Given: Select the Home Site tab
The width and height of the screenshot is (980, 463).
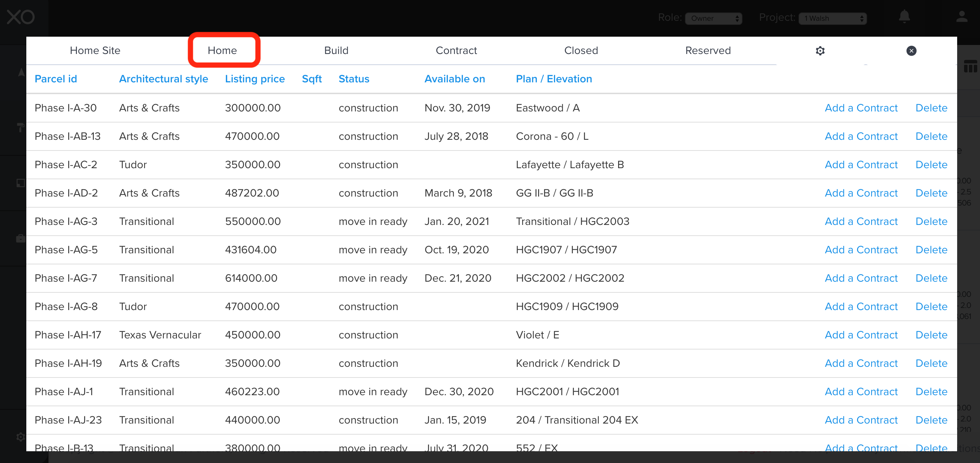Looking at the screenshot, I should [95, 51].
